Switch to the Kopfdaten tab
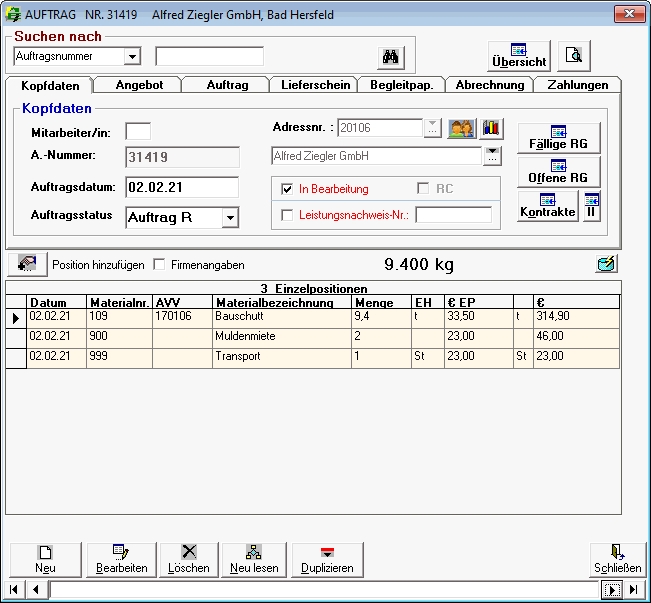 point(50,86)
